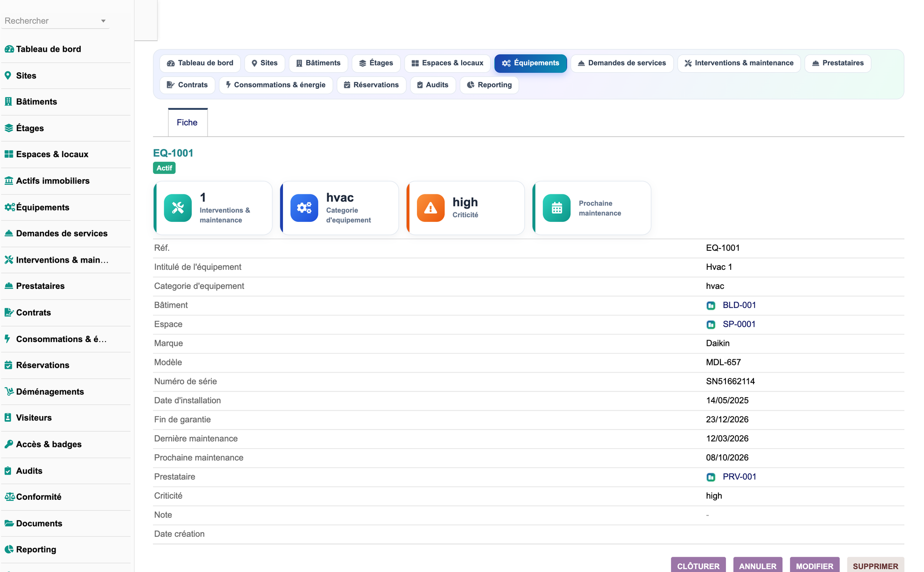Click the record icon beside PRV-001
Image resolution: width=924 pixels, height=572 pixels.
(711, 477)
